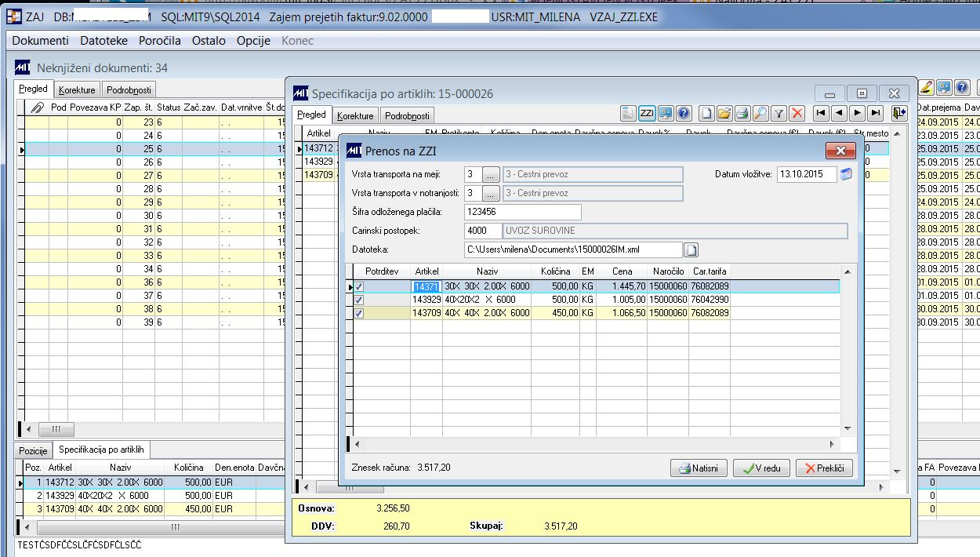Click the Šifra odloženega plačila field
Screen dimensions: 980x557
[x=522, y=212]
